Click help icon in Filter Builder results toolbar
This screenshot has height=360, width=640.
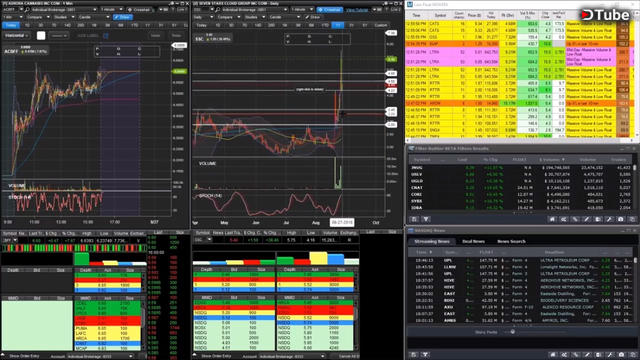(632, 219)
